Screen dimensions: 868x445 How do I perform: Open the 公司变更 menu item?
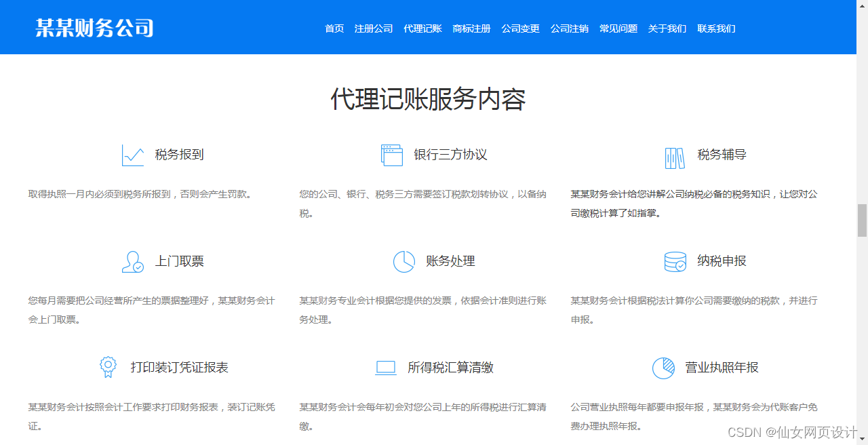click(x=520, y=28)
